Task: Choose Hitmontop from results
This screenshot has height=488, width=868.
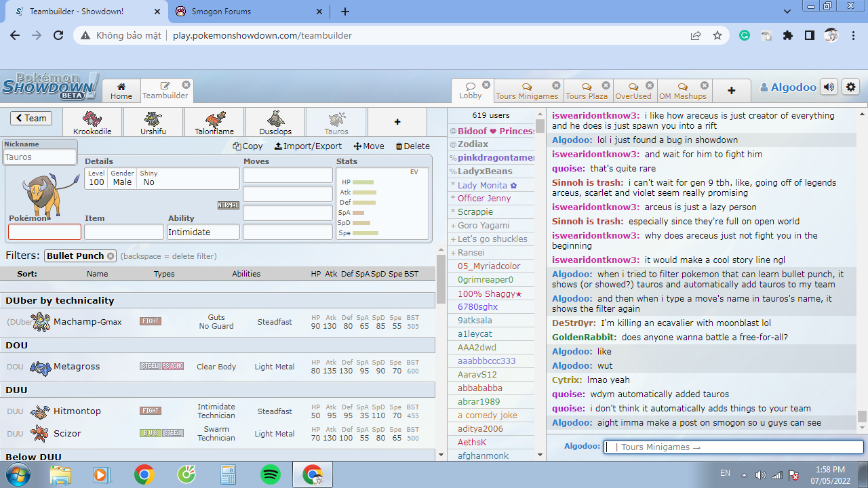Action: [217, 411]
